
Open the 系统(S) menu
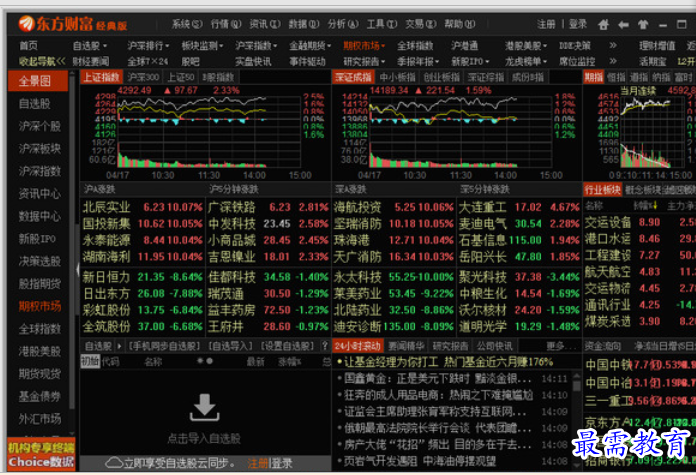(187, 24)
